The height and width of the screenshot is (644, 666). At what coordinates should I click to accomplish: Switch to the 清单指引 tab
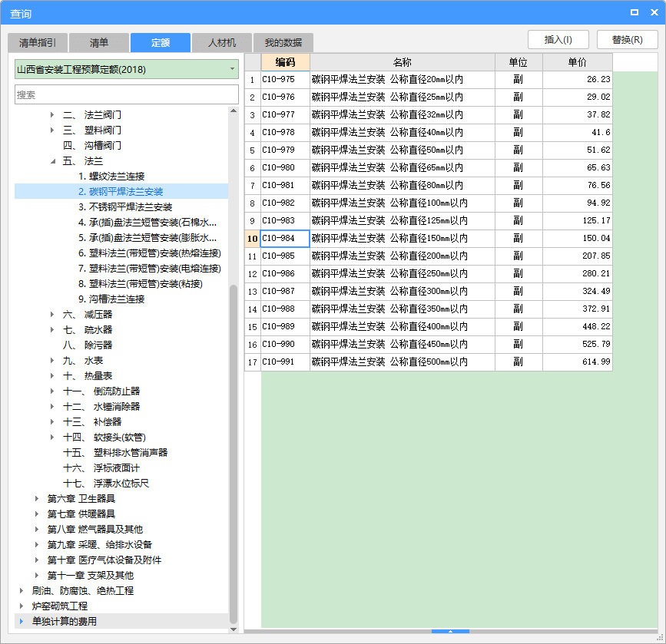point(43,43)
